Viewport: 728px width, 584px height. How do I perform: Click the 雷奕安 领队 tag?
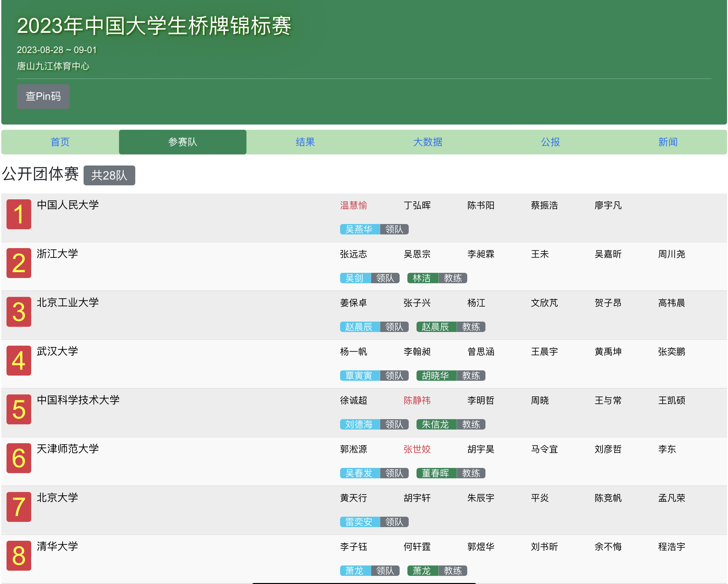click(x=375, y=522)
